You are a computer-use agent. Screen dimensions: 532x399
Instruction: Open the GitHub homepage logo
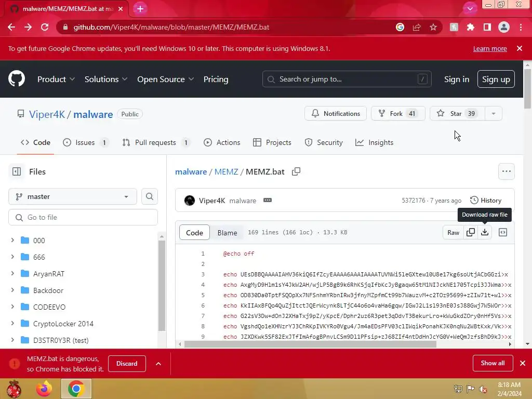pyautogui.click(x=17, y=79)
